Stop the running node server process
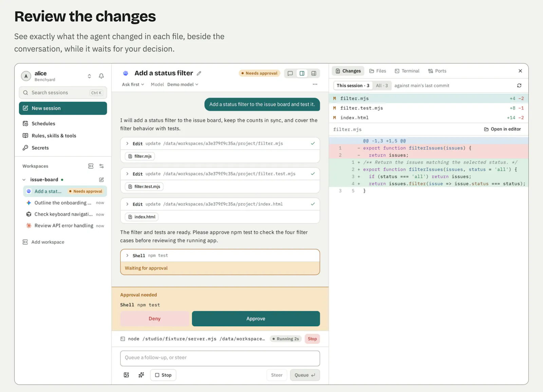This screenshot has width=543, height=392. [312, 339]
